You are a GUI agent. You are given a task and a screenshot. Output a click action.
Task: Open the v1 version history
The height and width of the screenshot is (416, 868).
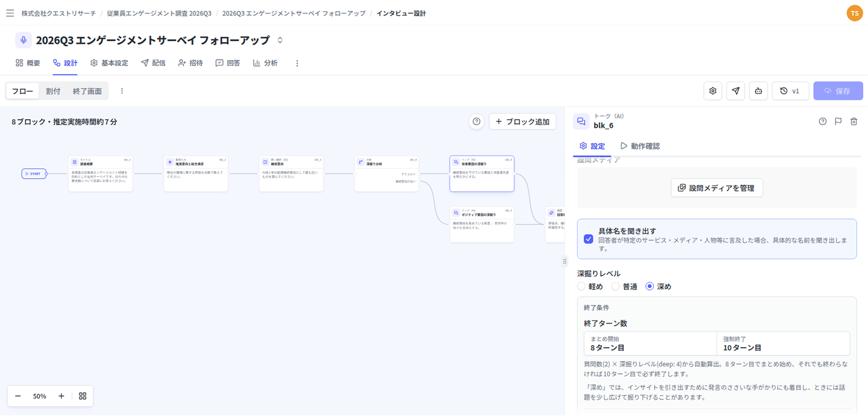click(791, 91)
